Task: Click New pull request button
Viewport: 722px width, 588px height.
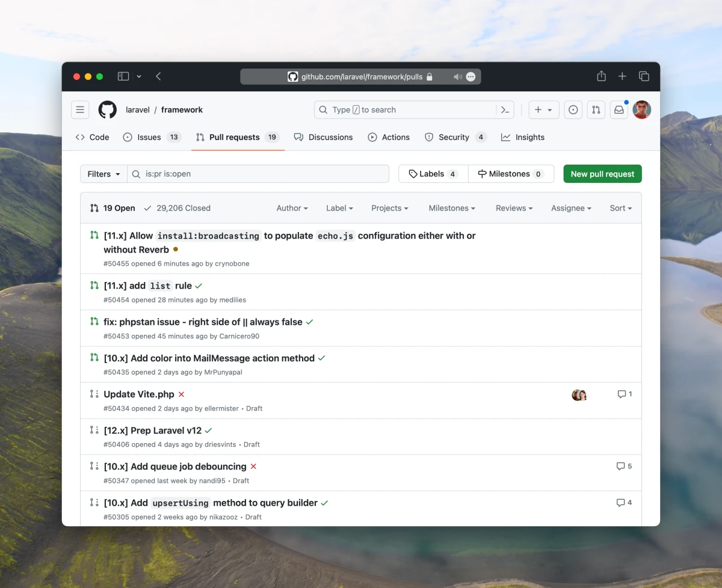Action: pos(602,174)
